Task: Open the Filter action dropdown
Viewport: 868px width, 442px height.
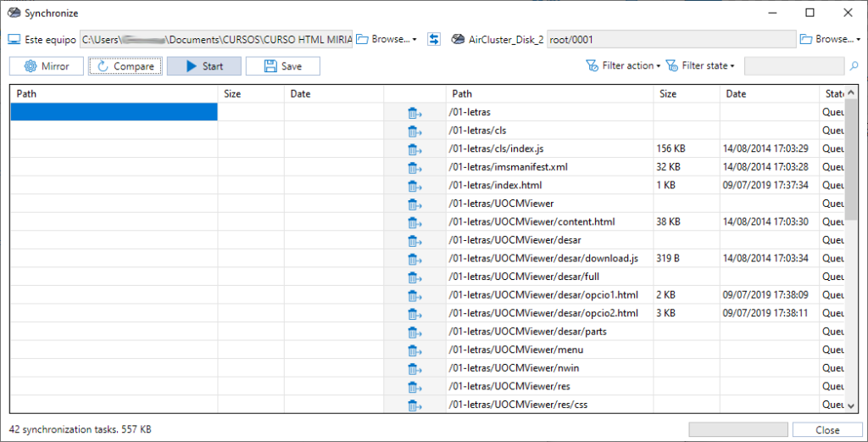Action: (x=623, y=66)
